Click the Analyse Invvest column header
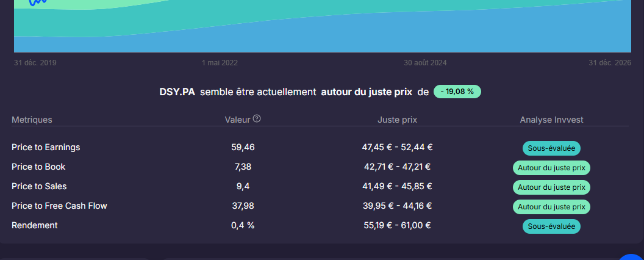 551,120
